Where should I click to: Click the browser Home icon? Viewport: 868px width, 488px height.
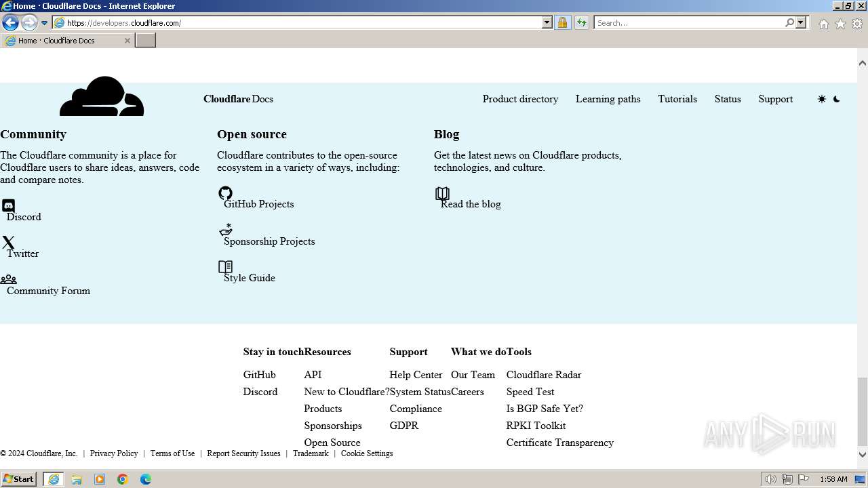pyautogui.click(x=823, y=24)
